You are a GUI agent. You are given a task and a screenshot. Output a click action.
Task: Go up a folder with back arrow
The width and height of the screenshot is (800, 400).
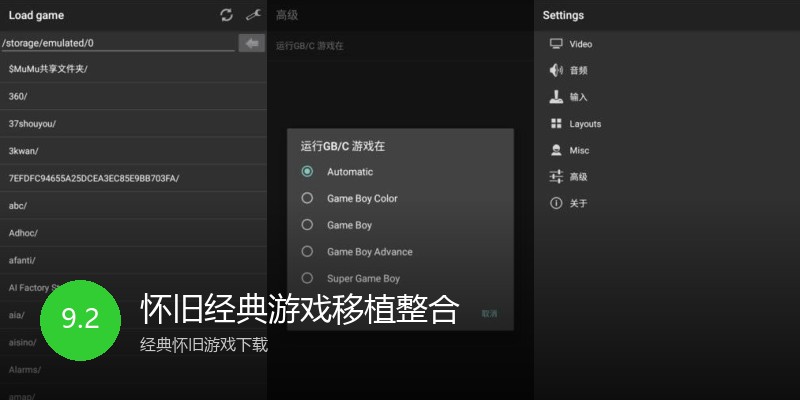pos(252,43)
